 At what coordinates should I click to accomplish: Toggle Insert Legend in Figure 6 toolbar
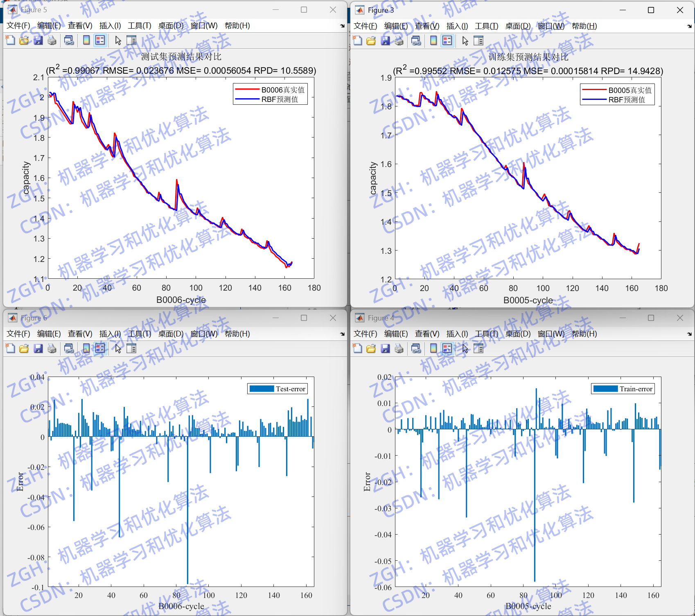[x=100, y=348]
